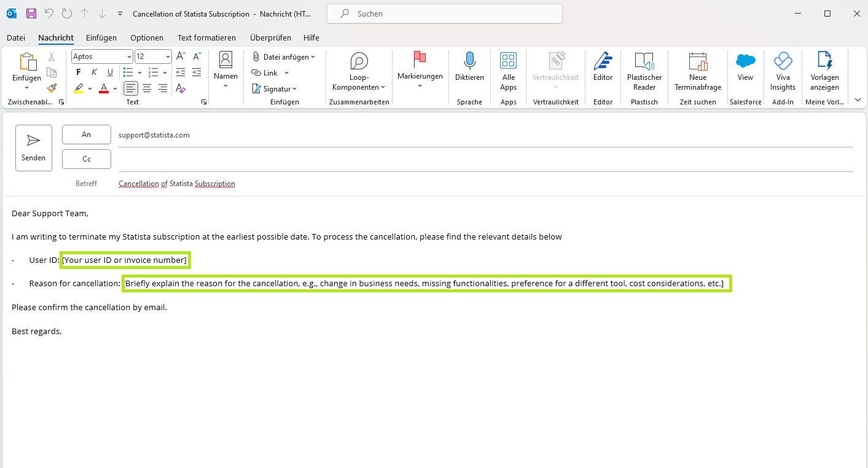This screenshot has height=468, width=868.
Task: Attach a file via Datei anfügen
Action: [x=283, y=57]
